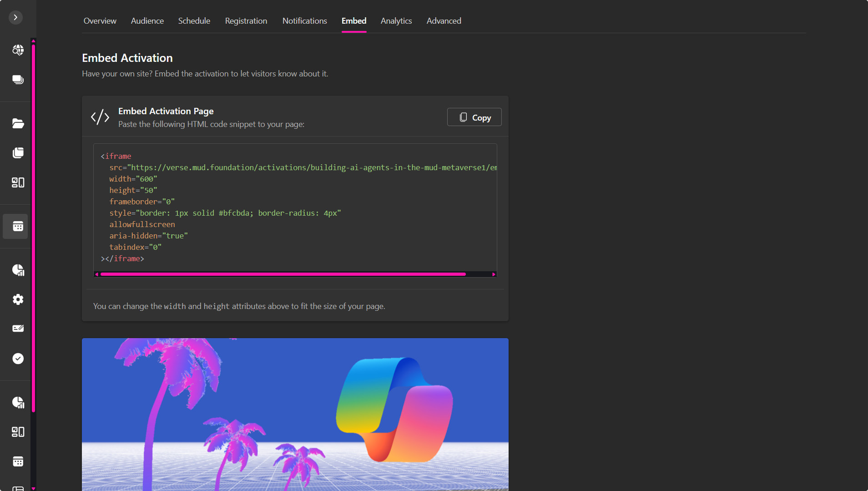The height and width of the screenshot is (491, 868).
Task: Copy the embed HTML snippet
Action: pyautogui.click(x=474, y=117)
